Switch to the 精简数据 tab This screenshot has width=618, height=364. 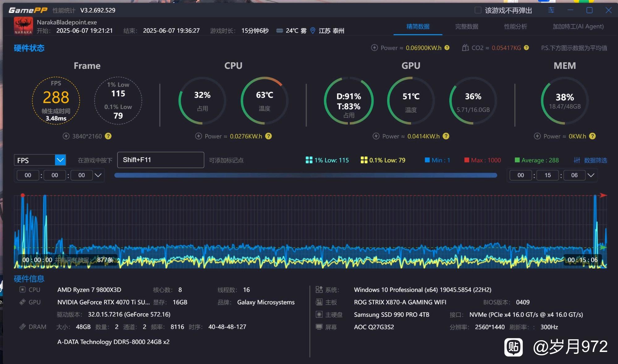418,27
